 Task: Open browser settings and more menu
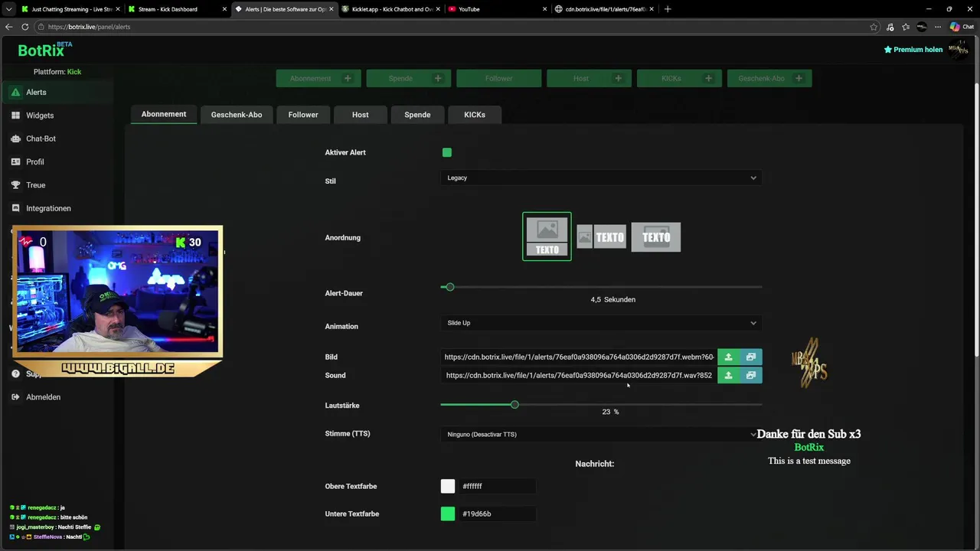click(x=938, y=27)
